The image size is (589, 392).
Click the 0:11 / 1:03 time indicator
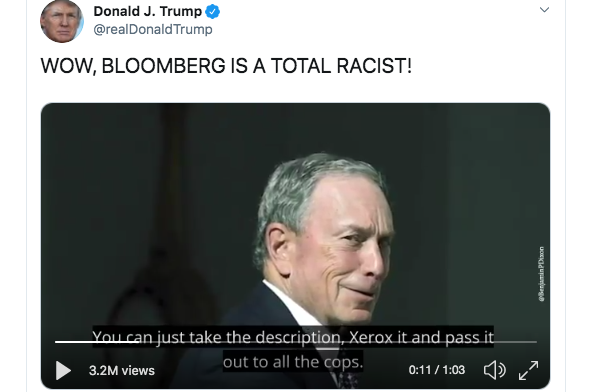(x=437, y=370)
